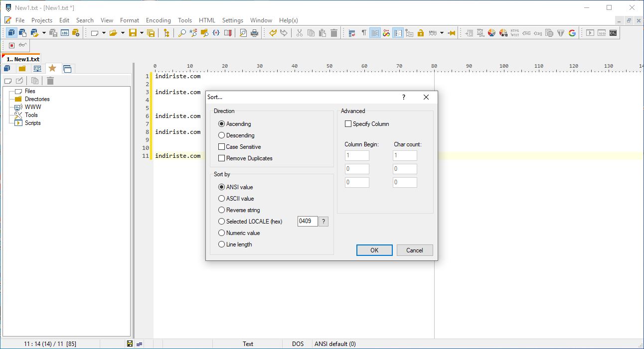Click the new file icon in toolbar
644x349 pixels.
click(94, 33)
